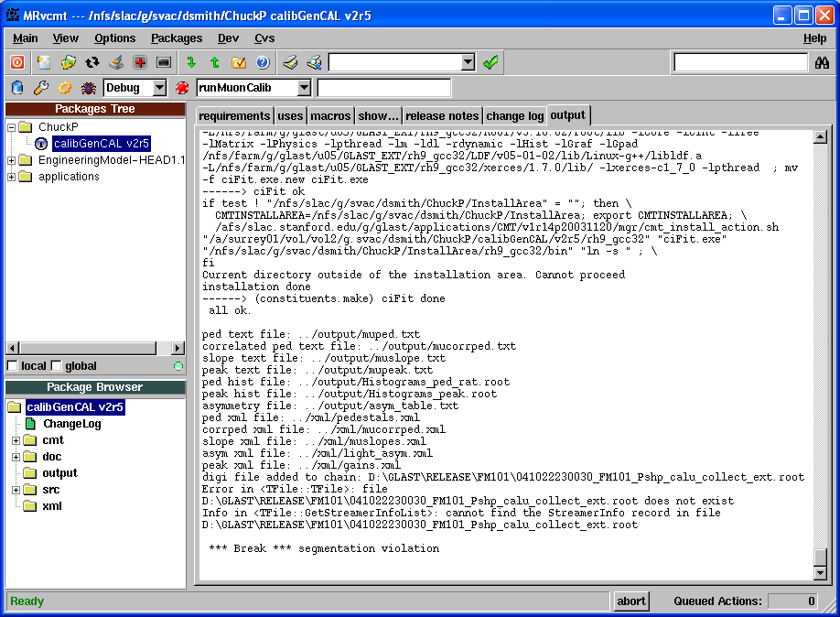Click the arguments input field after runMuonCalib
The image size is (840, 617).
[384, 87]
